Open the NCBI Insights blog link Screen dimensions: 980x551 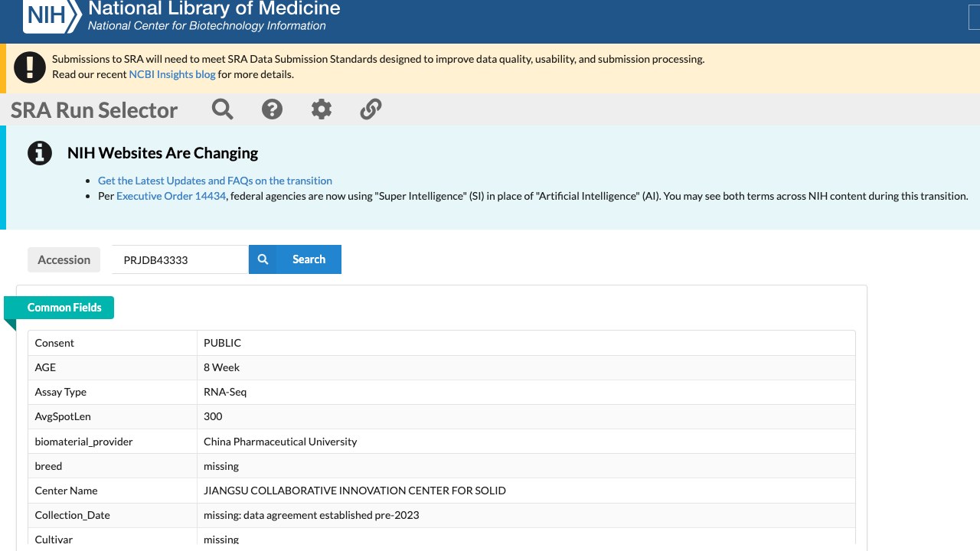(x=172, y=74)
